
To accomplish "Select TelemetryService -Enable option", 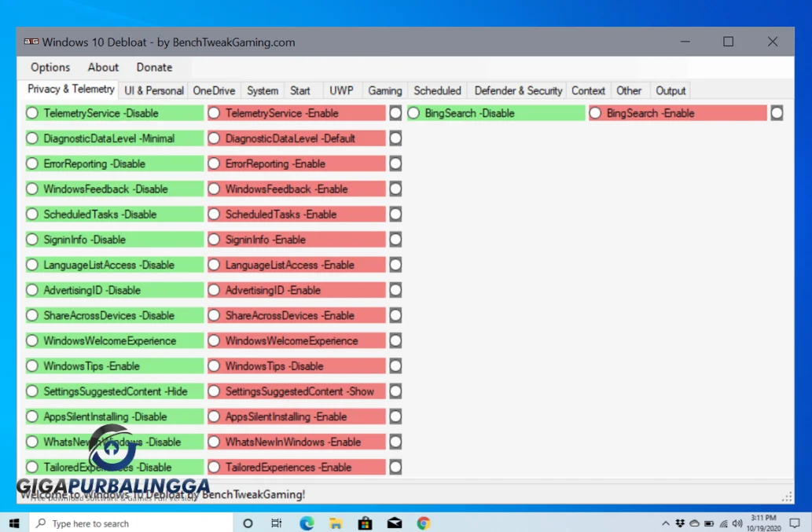I will (x=296, y=113).
